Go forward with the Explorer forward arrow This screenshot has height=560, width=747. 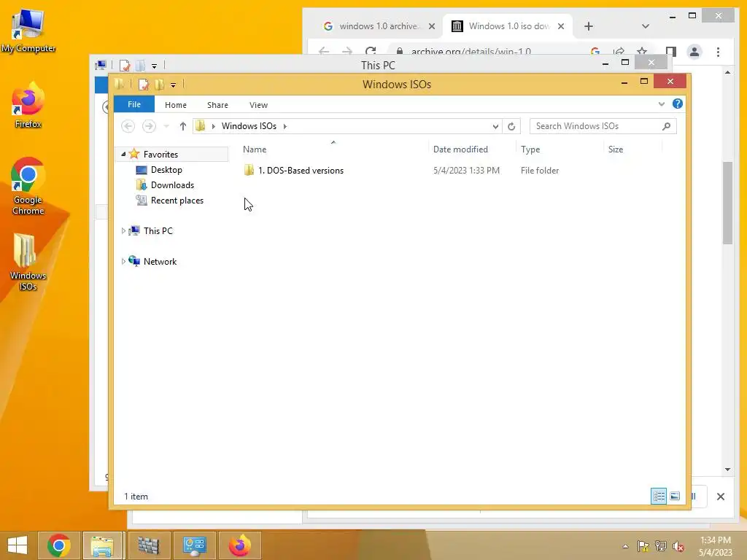click(149, 126)
